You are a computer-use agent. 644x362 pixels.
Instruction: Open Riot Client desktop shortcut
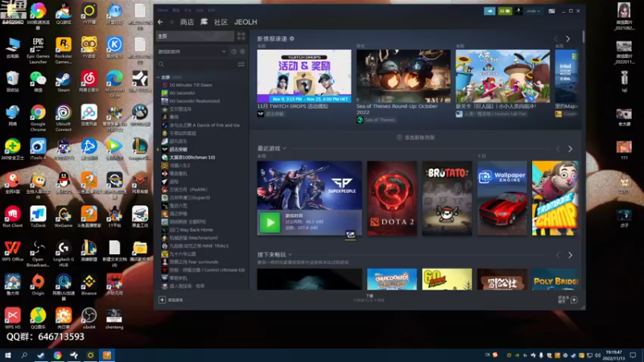click(12, 217)
